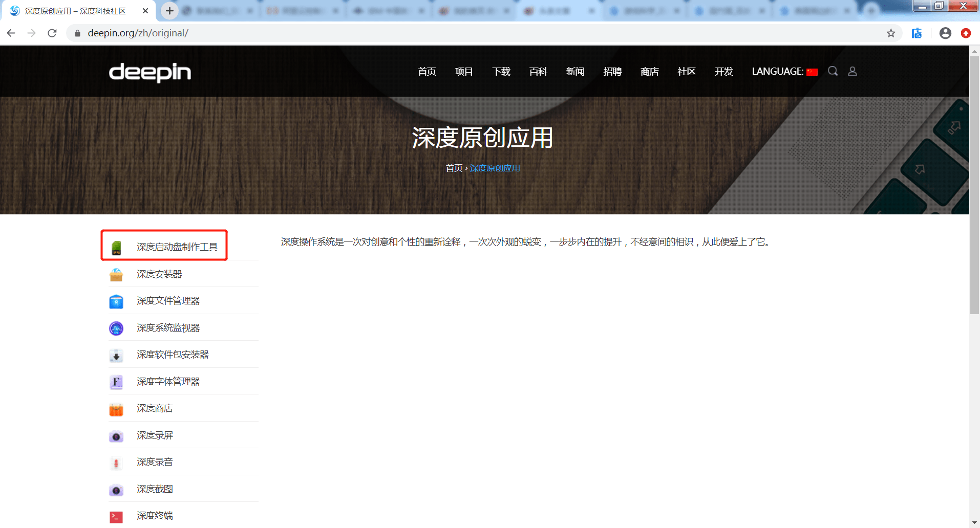Close the 深度原创应用 browser tab
This screenshot has height=528, width=980.
click(145, 11)
